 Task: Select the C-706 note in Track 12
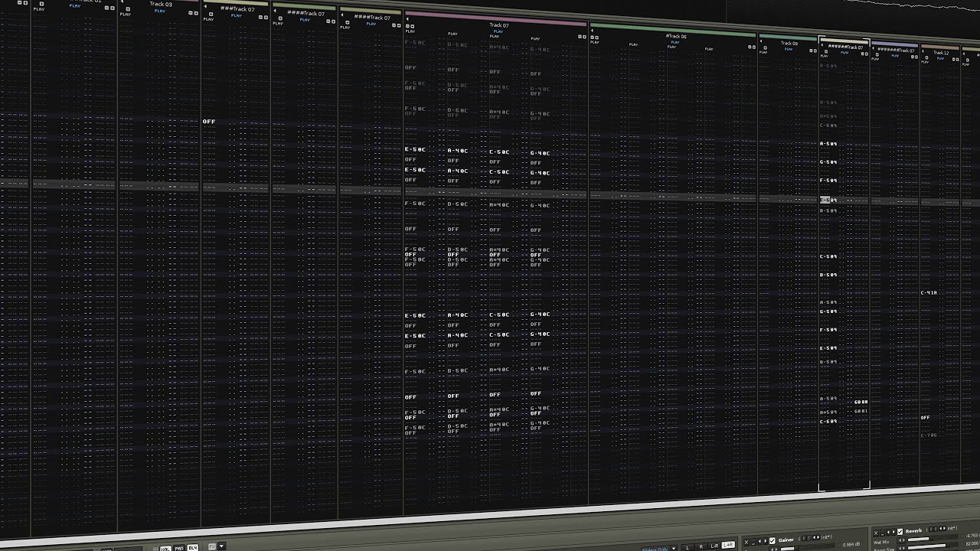tap(929, 435)
